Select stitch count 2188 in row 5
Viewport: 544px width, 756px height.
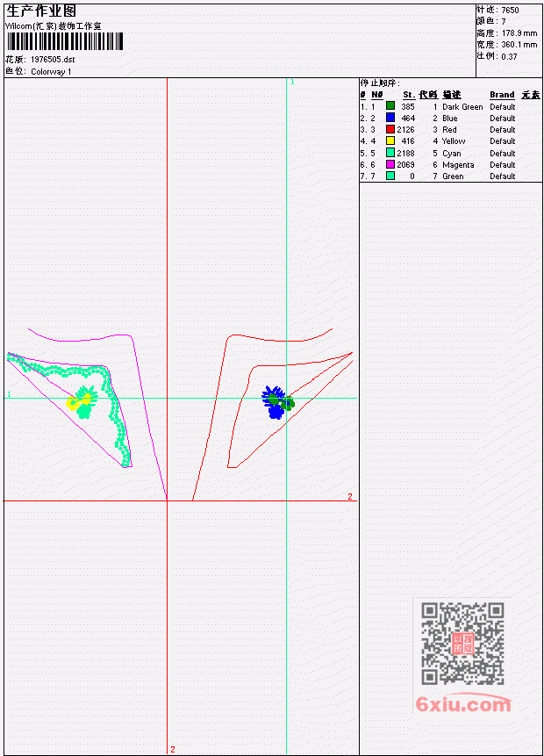tap(405, 153)
